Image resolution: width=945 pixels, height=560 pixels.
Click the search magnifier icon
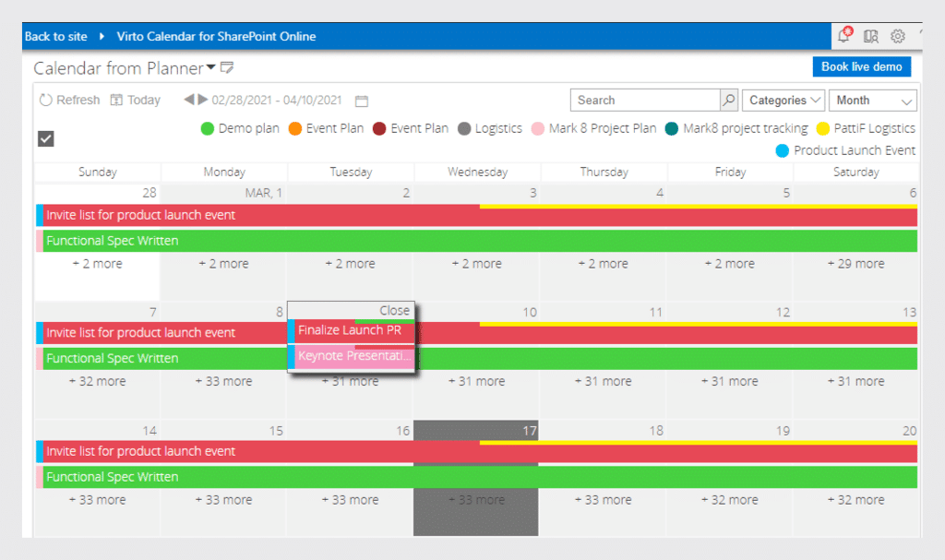click(729, 100)
